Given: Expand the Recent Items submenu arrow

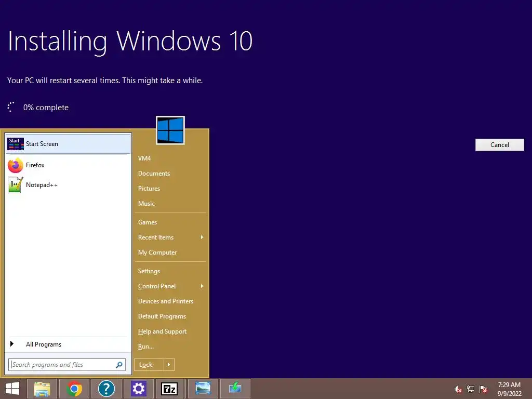Looking at the screenshot, I should [x=202, y=237].
